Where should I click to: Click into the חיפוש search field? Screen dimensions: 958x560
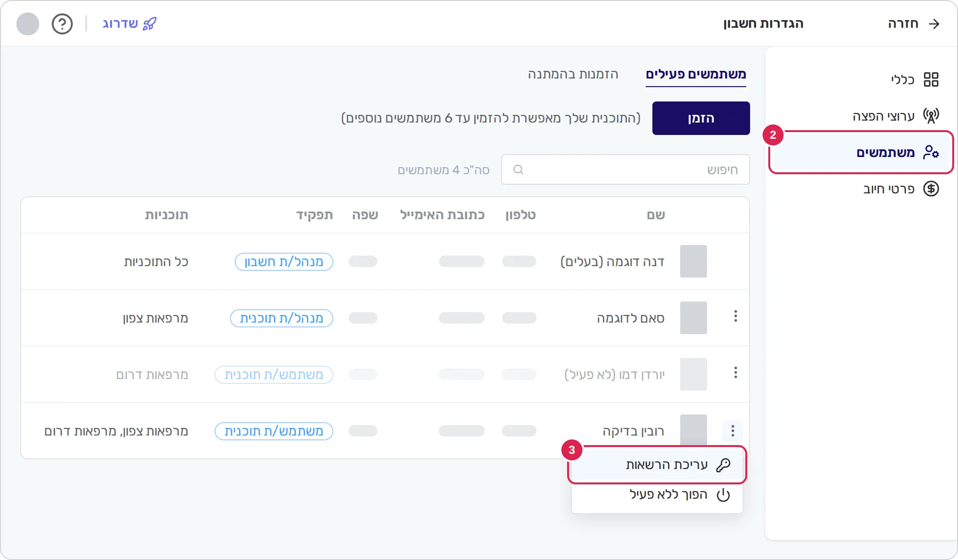(x=625, y=169)
